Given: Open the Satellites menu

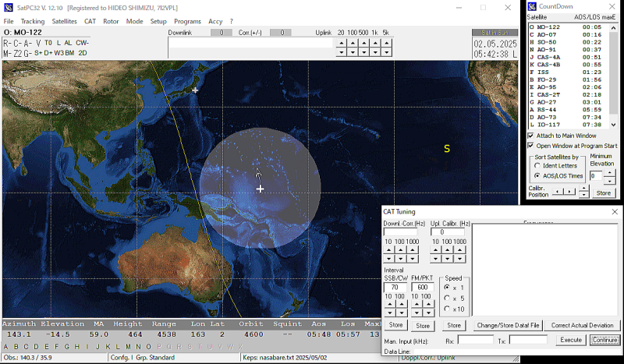Looking at the screenshot, I should pyautogui.click(x=64, y=21).
